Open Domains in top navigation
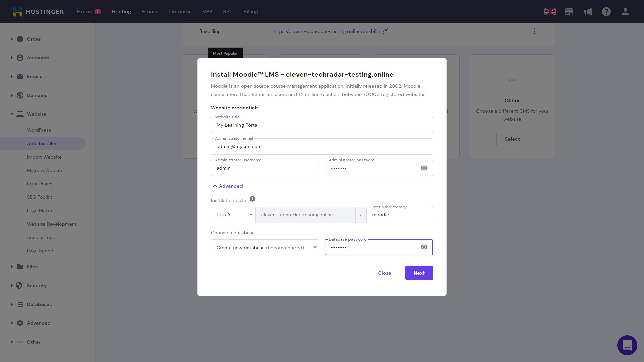This screenshot has height=362, width=644. (180, 12)
